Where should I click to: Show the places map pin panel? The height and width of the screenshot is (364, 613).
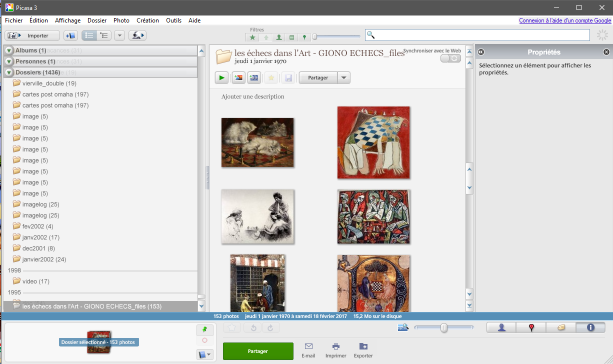pyautogui.click(x=531, y=327)
